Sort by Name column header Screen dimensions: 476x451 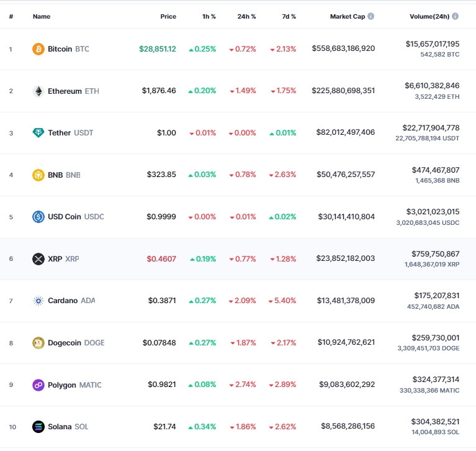pyautogui.click(x=42, y=16)
